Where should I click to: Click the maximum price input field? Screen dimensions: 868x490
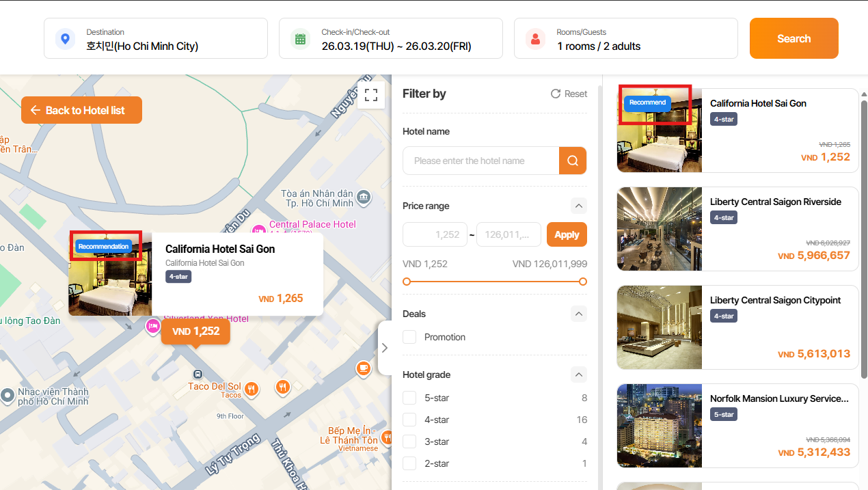[x=508, y=234]
